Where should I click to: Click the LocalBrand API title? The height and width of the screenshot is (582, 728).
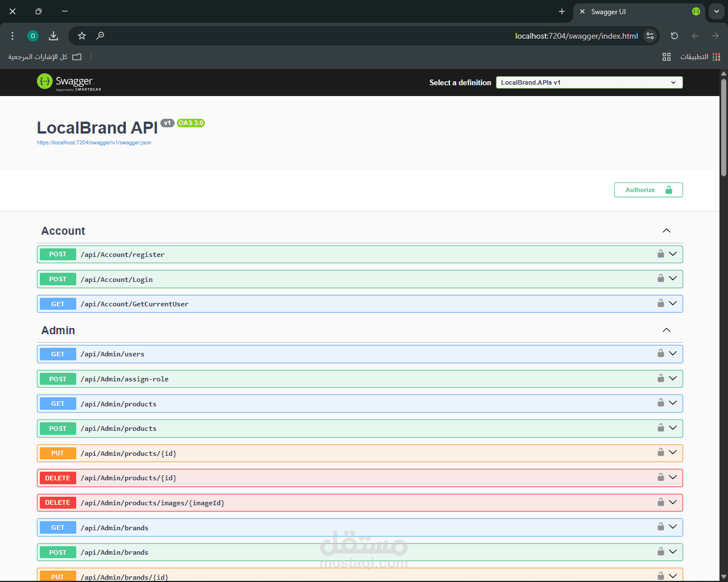click(97, 128)
